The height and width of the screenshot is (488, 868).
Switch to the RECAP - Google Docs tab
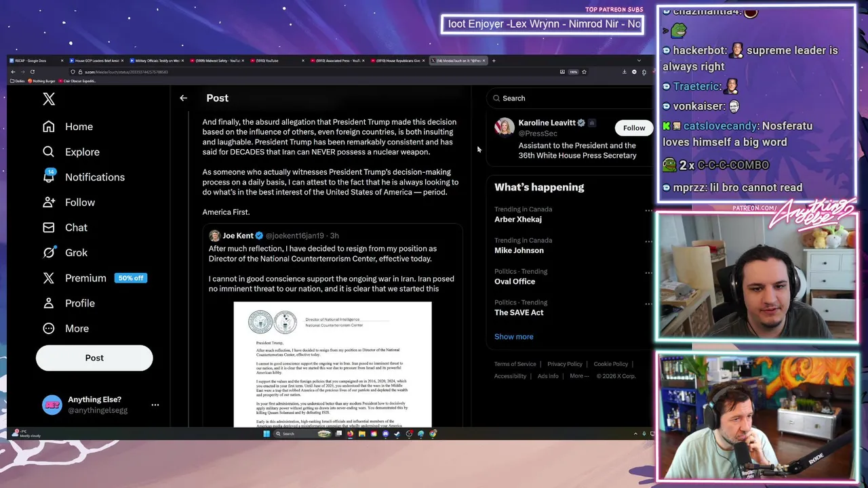[37, 60]
